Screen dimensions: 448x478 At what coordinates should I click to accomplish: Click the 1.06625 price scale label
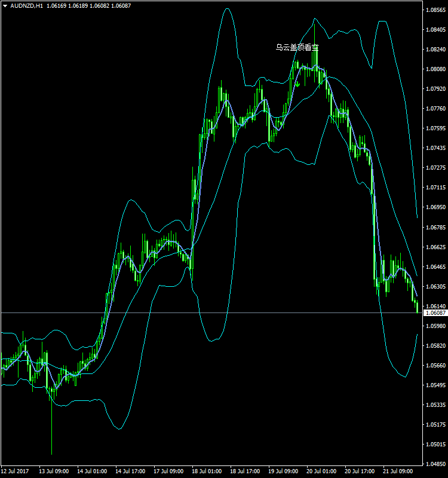point(436,247)
